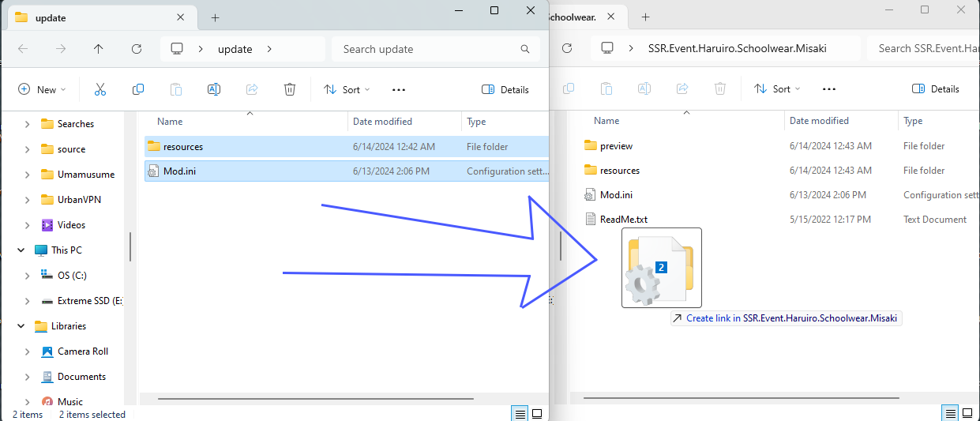Select Videos in navigation pane
This screenshot has width=980, height=421.
71,225
